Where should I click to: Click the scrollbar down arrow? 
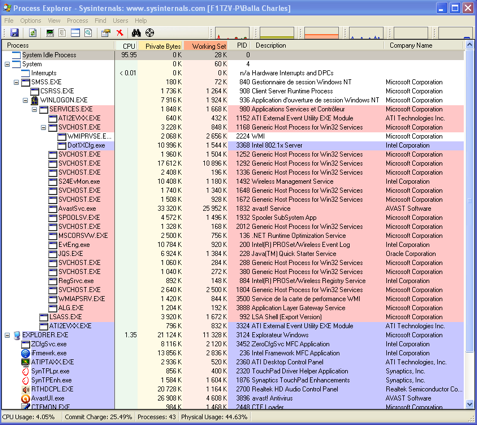(469, 404)
